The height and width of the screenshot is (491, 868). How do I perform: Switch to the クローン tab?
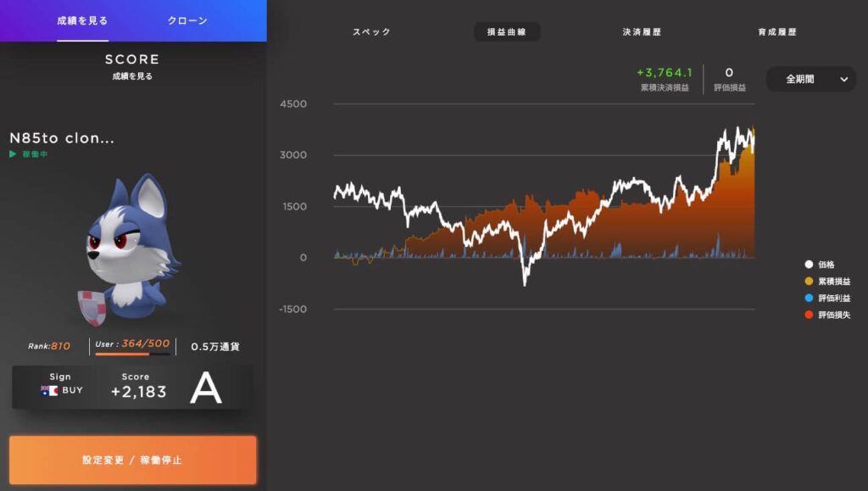(187, 20)
